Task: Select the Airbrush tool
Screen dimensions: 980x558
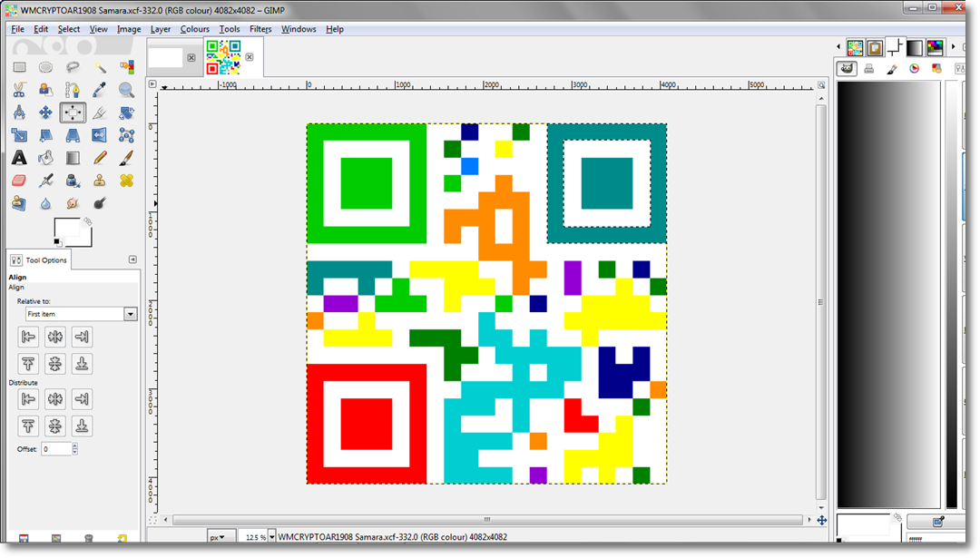Action: tap(45, 181)
